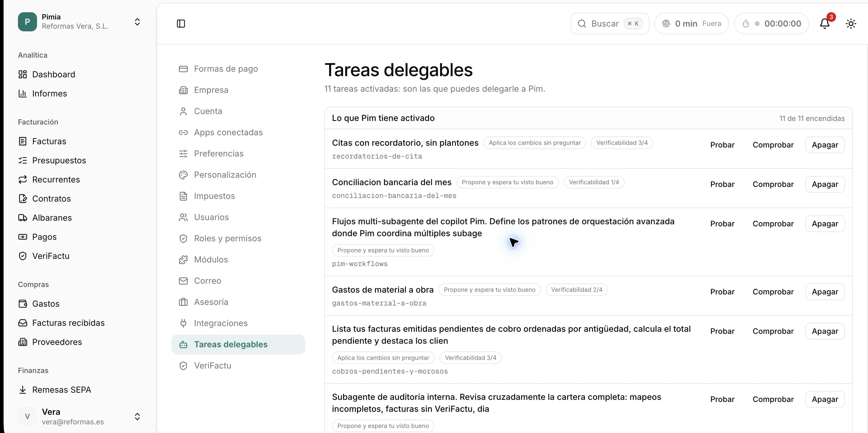Turn off pim-workflows with Apagar
The height and width of the screenshot is (433, 868).
(825, 224)
